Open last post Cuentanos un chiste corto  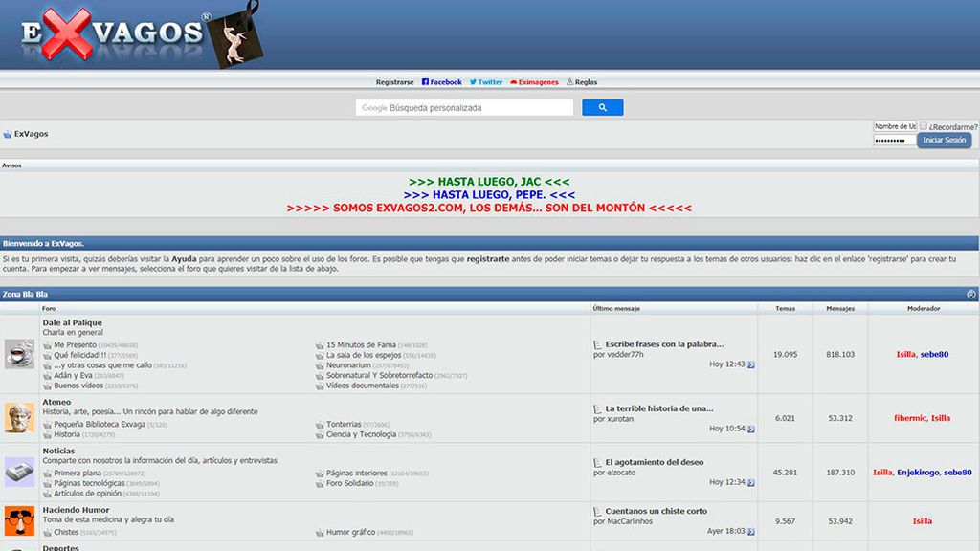[x=657, y=511]
